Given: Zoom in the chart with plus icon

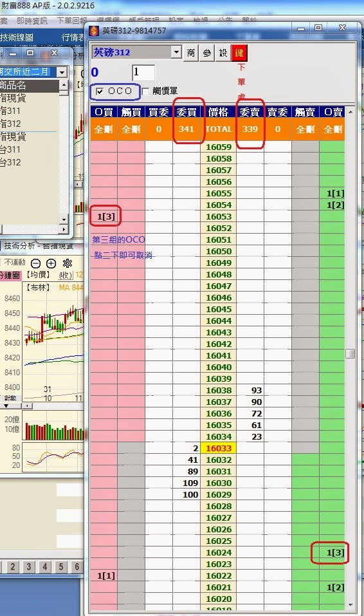Looking at the screenshot, I should click(x=51, y=263).
